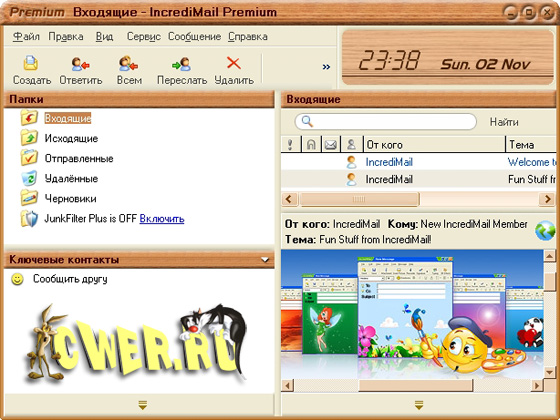Viewport: 560px width, 420px height.
Task: Click avatar icon of Welcome message
Action: pos(351,162)
